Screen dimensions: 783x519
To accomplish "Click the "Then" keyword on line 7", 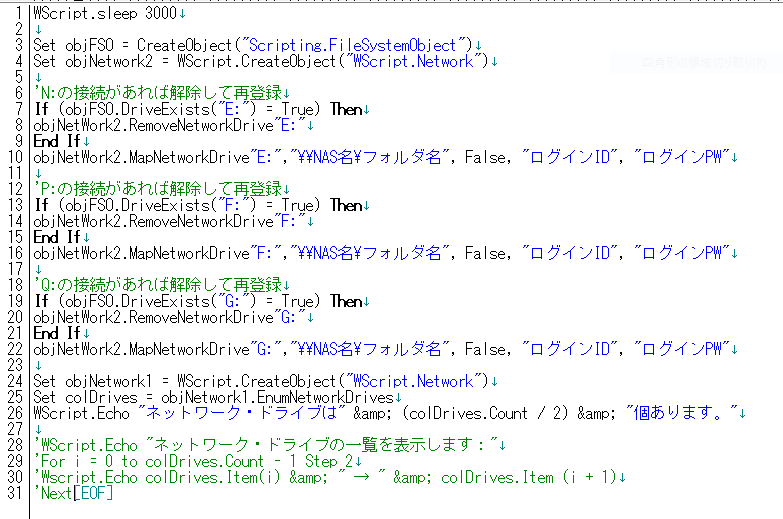I will (347, 109).
